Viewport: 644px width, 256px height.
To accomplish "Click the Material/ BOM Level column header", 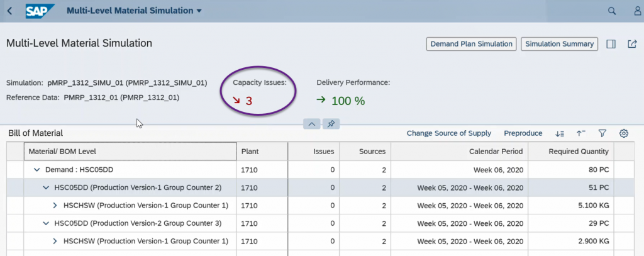I will [x=130, y=152].
